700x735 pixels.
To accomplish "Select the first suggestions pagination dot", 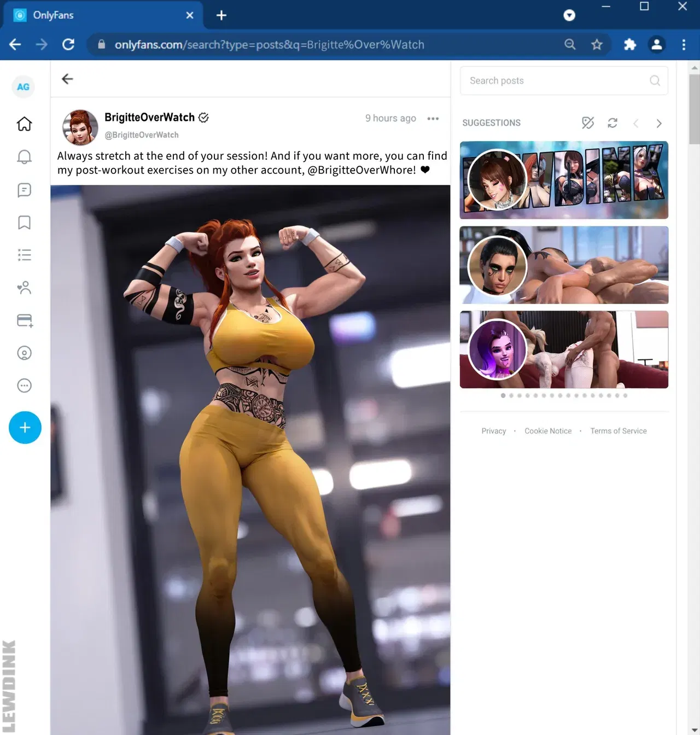I will click(x=503, y=395).
